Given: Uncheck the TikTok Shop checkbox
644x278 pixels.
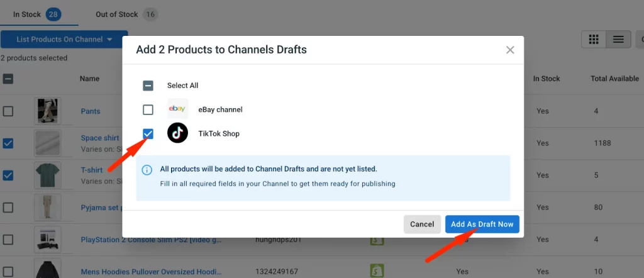Looking at the screenshot, I should [148, 133].
